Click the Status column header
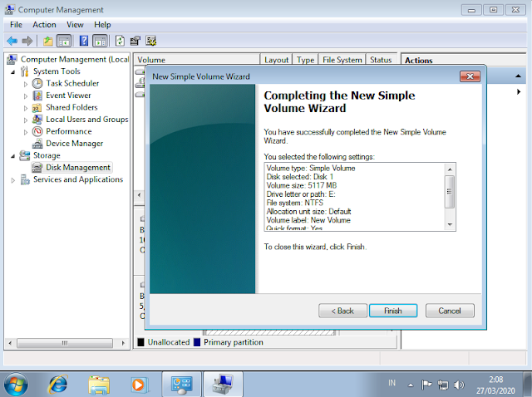The width and height of the screenshot is (532, 397). (381, 60)
